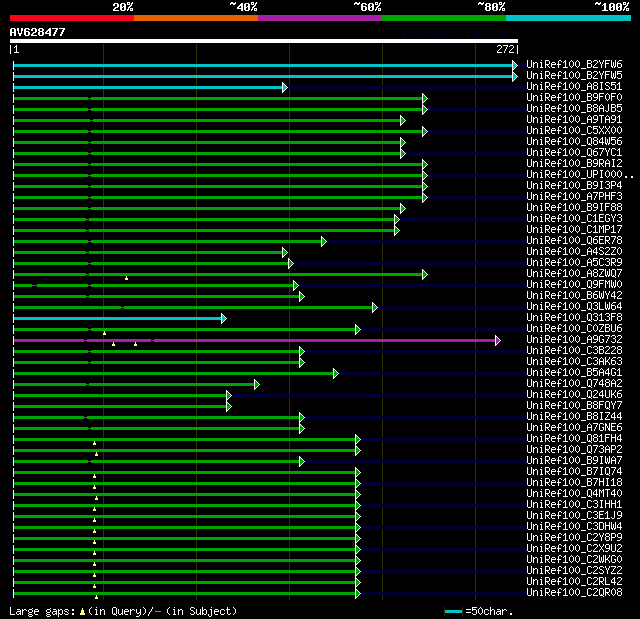Click the UniRef100_C1MP17 label
This screenshot has height=619, width=640.
[x=574, y=229]
